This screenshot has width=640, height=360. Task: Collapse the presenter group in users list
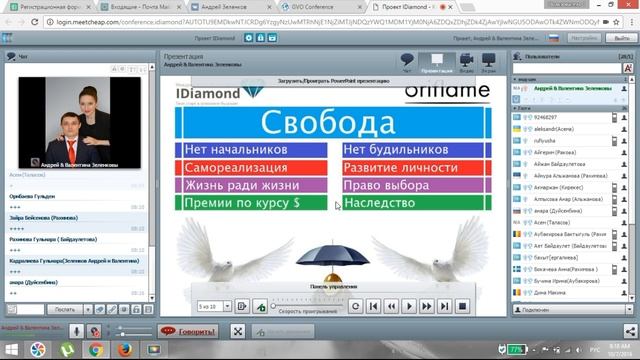click(x=515, y=79)
